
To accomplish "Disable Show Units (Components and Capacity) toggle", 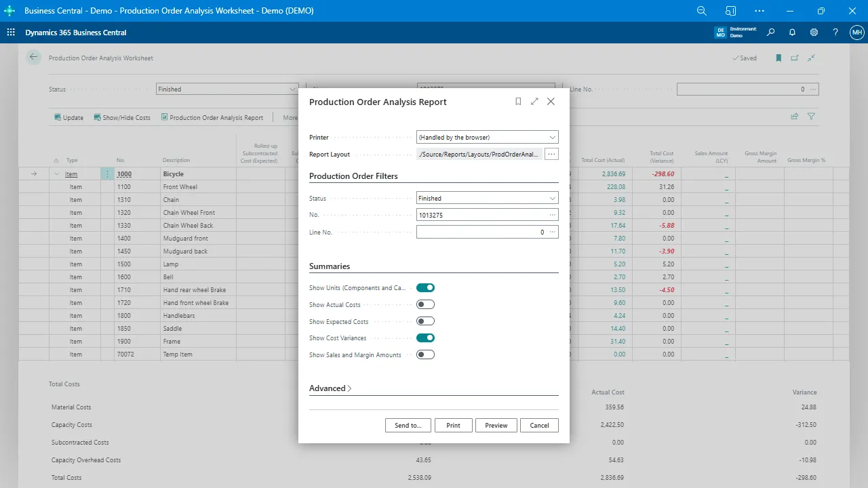I will [425, 288].
